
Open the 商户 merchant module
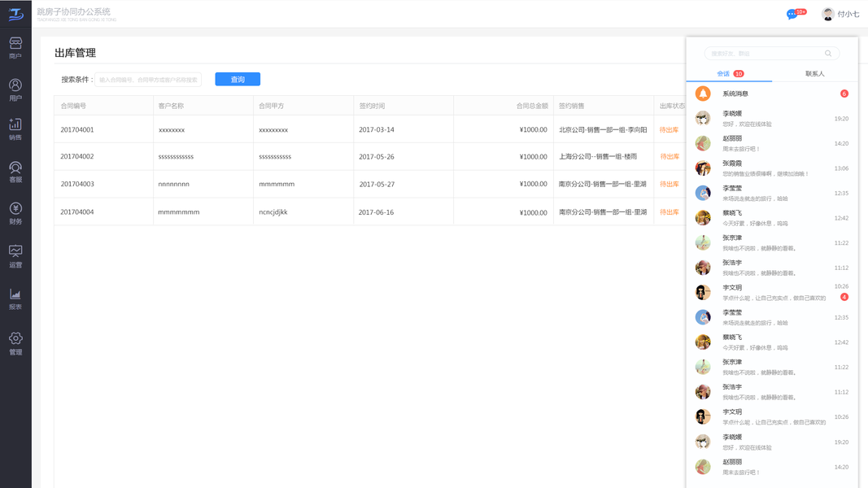[15, 48]
